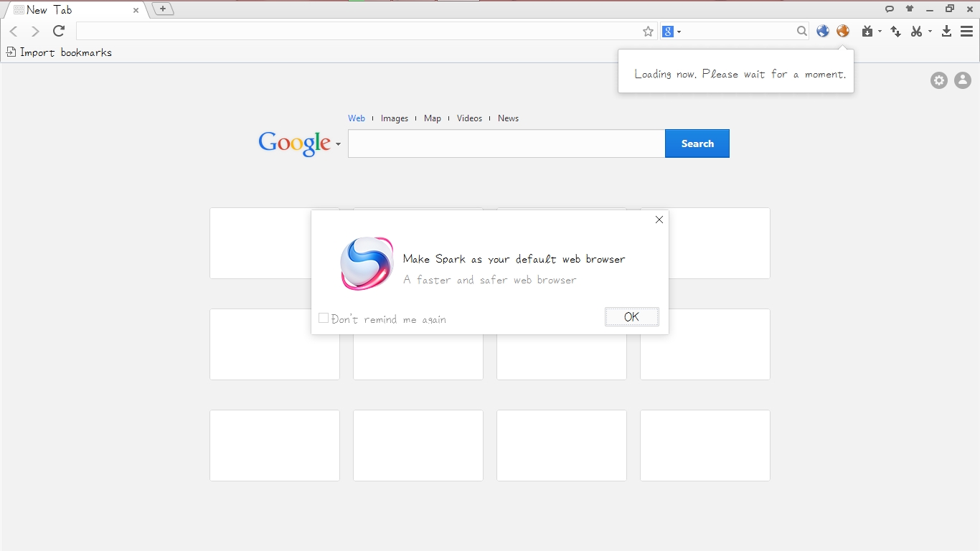Click the blue globe toolbar icon
Viewport: 980px width, 551px height.
(823, 31)
